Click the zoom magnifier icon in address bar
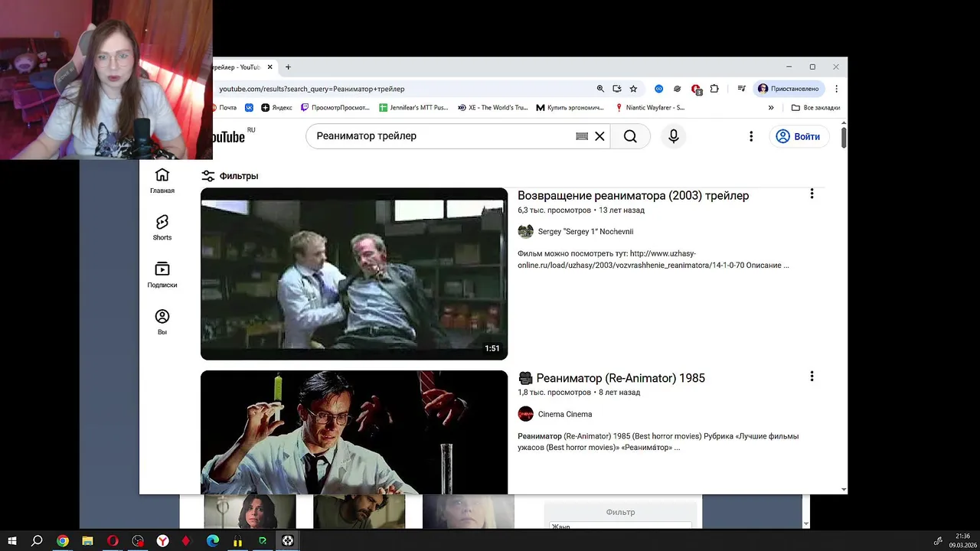This screenshot has height=551, width=980. point(600,89)
